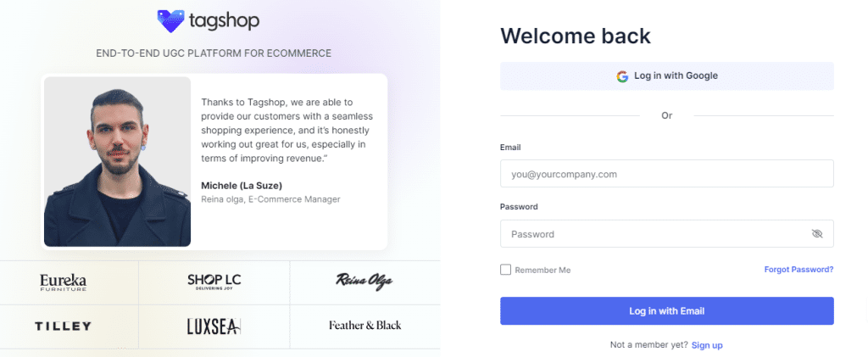Image resolution: width=868 pixels, height=357 pixels.
Task: Follow the Sign up link
Action: tap(707, 345)
